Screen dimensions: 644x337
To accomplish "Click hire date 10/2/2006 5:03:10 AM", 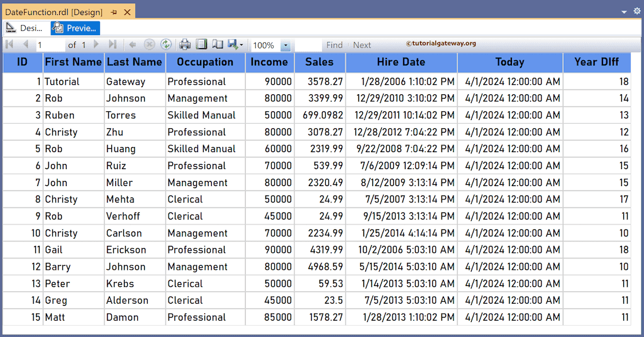I will click(401, 250).
